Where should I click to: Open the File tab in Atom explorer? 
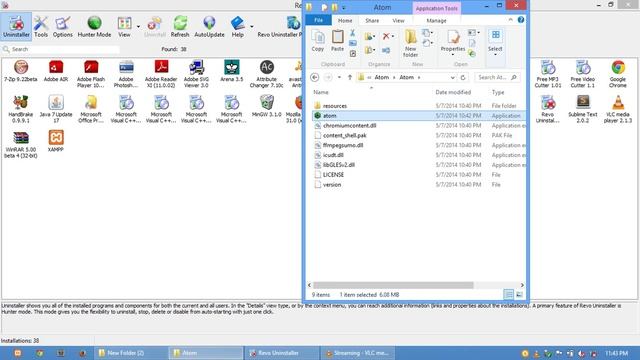click(x=318, y=20)
